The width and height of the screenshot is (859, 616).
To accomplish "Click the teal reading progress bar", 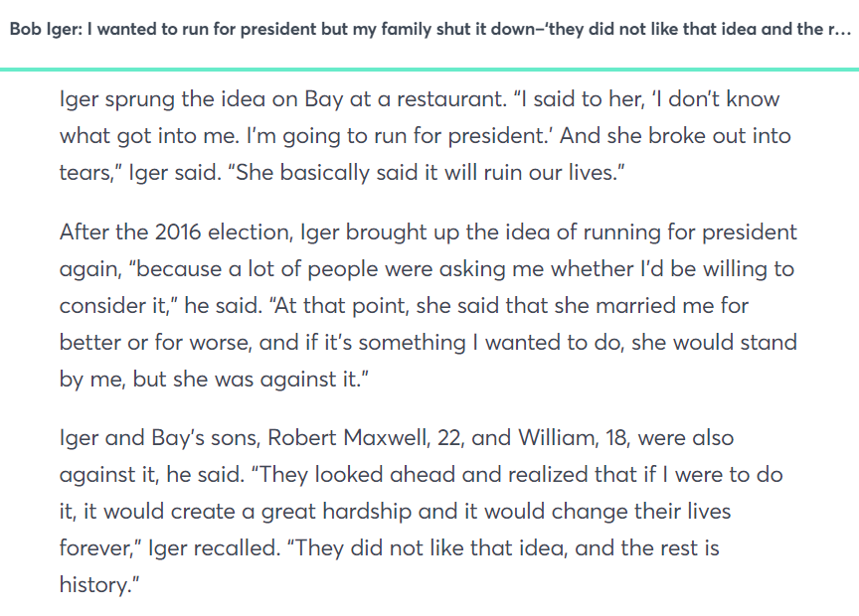I will click(x=429, y=70).
